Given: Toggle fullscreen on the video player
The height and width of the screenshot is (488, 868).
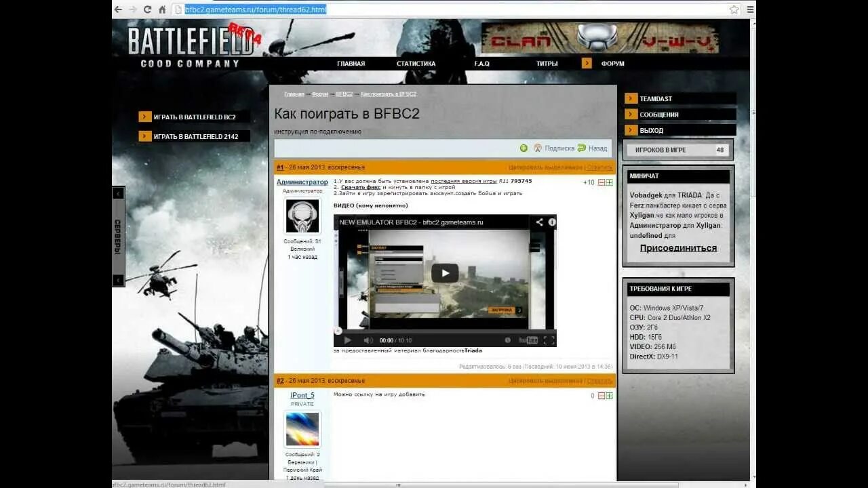Looking at the screenshot, I should [549, 340].
